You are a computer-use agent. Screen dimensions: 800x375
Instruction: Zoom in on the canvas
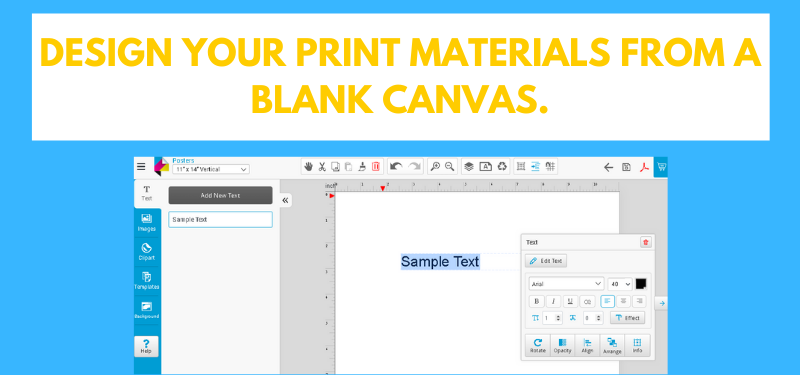[435, 166]
